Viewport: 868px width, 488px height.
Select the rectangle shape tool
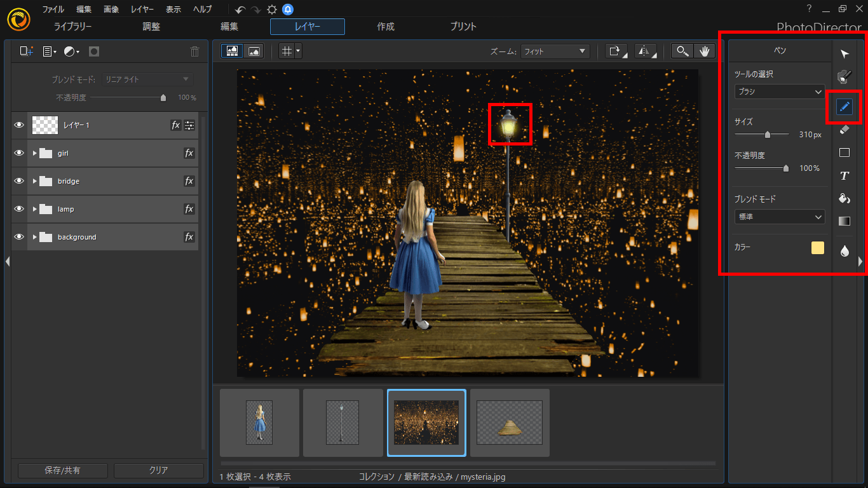tap(844, 152)
